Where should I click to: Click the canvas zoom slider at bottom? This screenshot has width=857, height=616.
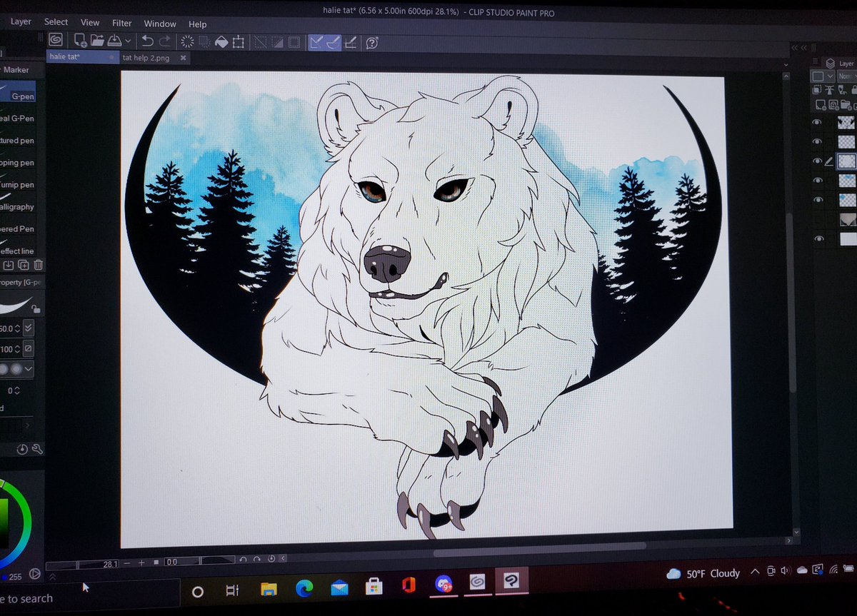82,563
